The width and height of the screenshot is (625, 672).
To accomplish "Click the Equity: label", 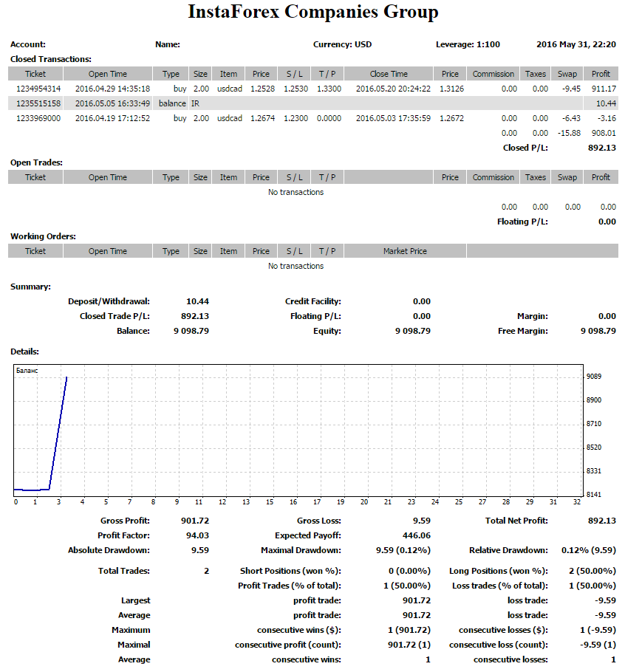I will click(x=327, y=331).
